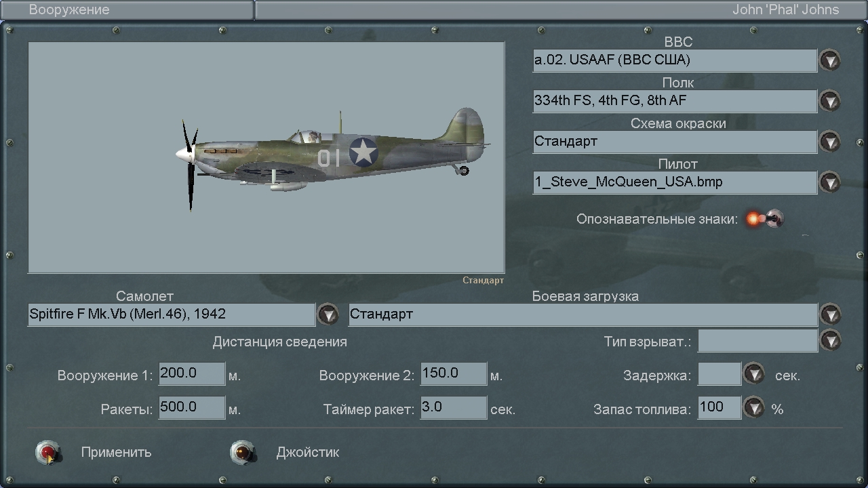
Task: Open the Тип взрыват. dropdown arrow
Action: 830,340
